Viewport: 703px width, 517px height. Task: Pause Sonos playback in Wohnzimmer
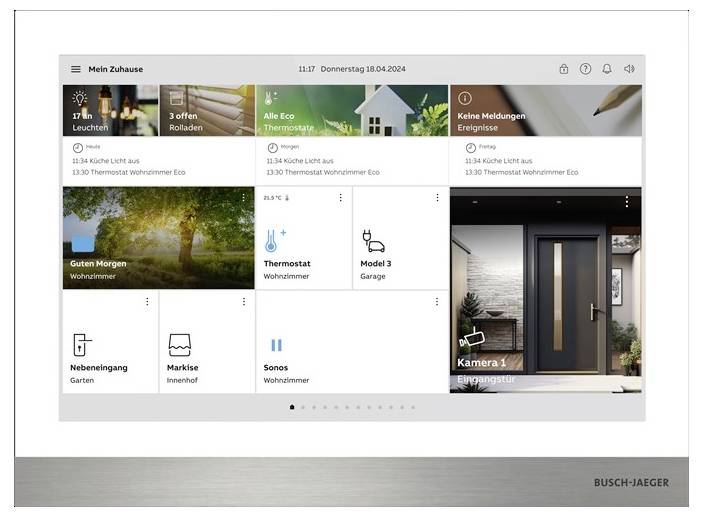pos(276,345)
